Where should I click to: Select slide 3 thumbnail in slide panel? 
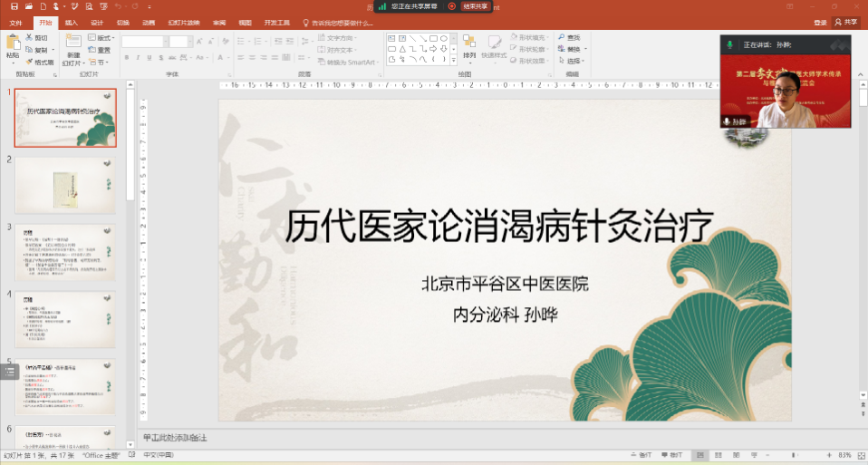(x=65, y=252)
